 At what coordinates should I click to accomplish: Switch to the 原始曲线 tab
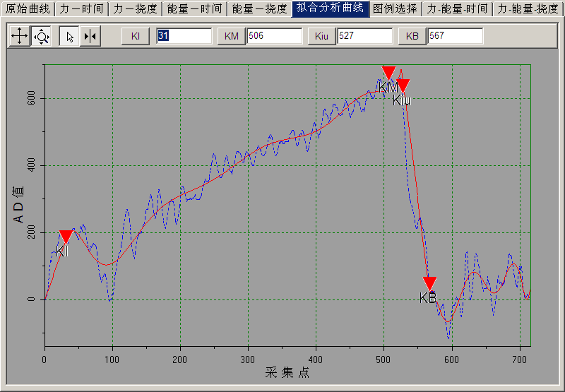click(x=28, y=9)
